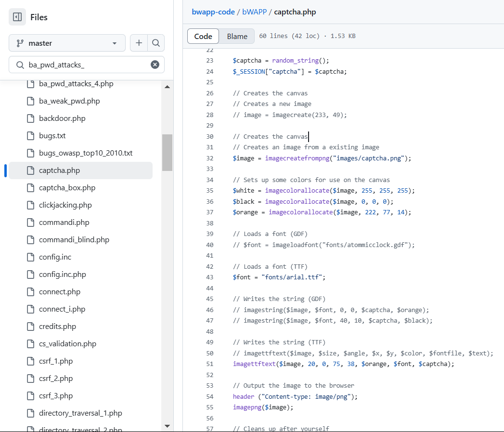The width and height of the screenshot is (504, 432).
Task: Click the file icon next to backdoor.php
Action: pos(31,118)
